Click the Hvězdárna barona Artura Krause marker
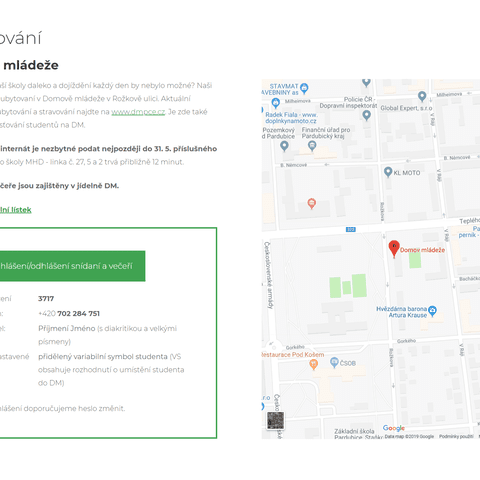The width and height of the screenshot is (480, 480). pyautogui.click(x=432, y=311)
